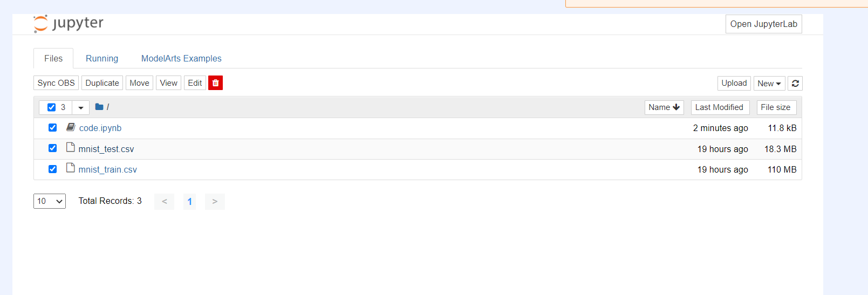Image resolution: width=868 pixels, height=295 pixels.
Task: Sort files by Last Modified
Action: click(x=719, y=107)
